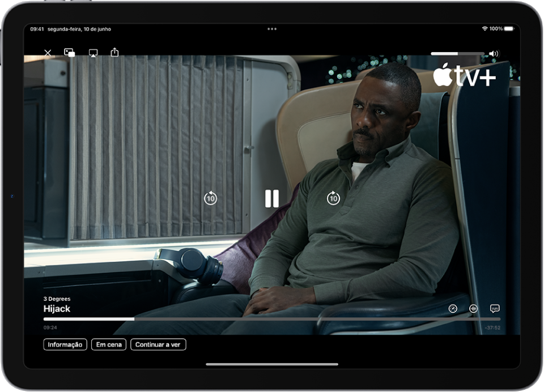Open the Informação tab
The height and width of the screenshot is (392, 544).
click(x=65, y=344)
